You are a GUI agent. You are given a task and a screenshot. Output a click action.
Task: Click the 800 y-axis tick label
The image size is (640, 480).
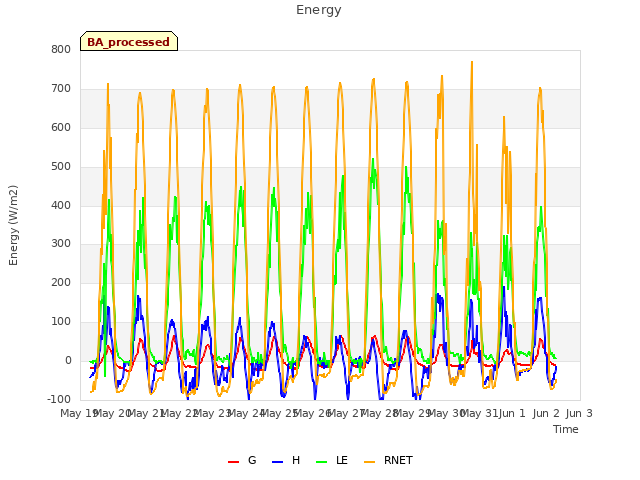(61, 50)
